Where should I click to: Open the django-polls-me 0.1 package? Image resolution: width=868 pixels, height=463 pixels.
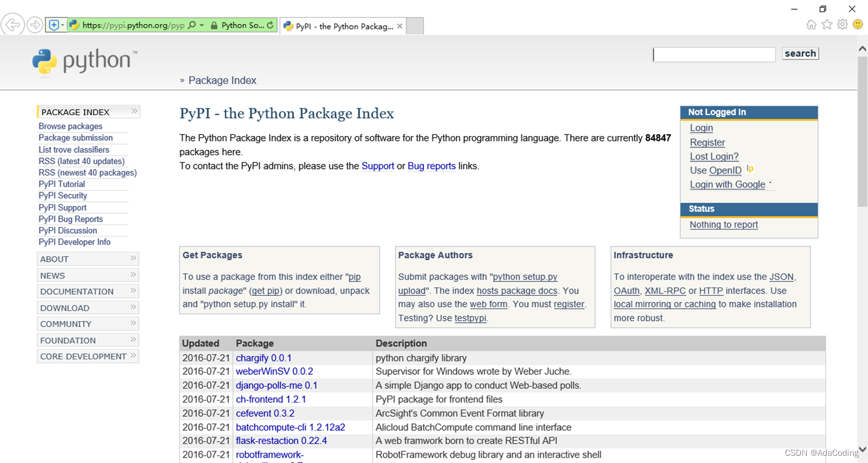(277, 386)
